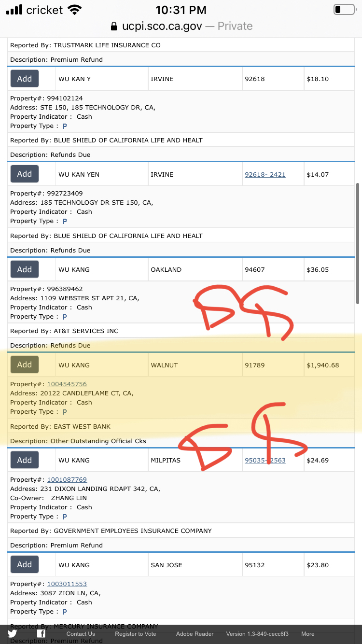Select the $1,940.68 amount cell
The image size is (362, 644).
329,365
